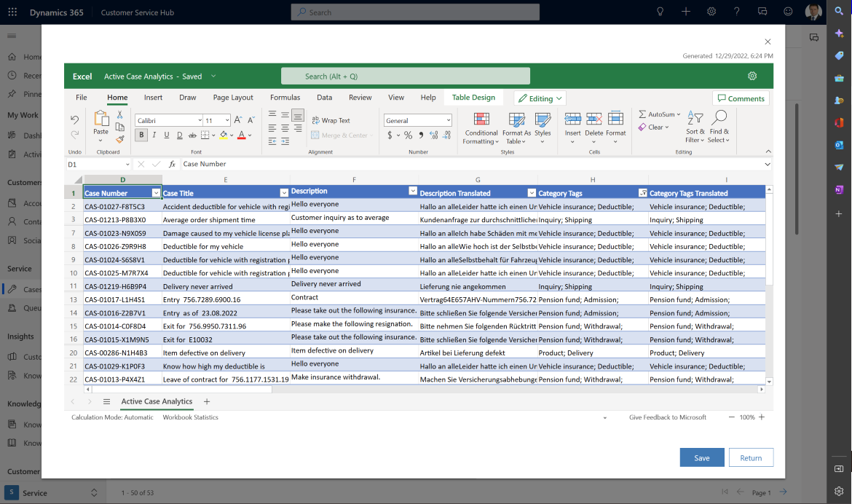Click the Undo arrow in the ribbon
Screen dimensions: 852x504
[74, 119]
